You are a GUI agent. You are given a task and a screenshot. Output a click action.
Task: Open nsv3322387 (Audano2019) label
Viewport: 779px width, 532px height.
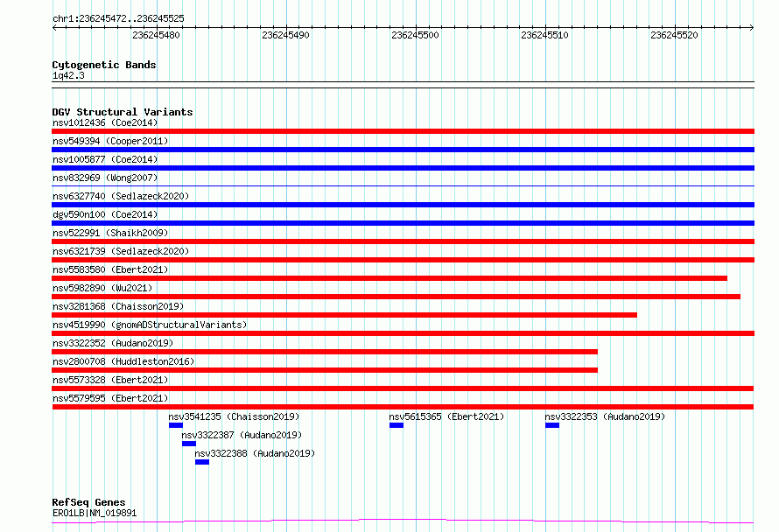coord(242,435)
